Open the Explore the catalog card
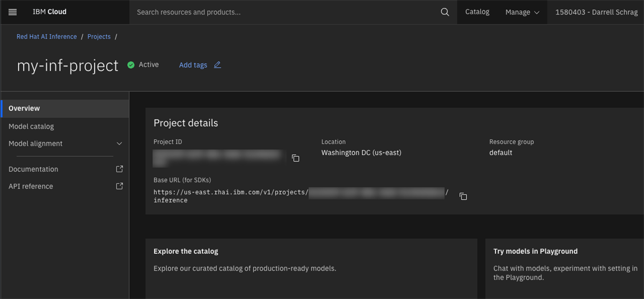644x299 pixels. coord(311,269)
